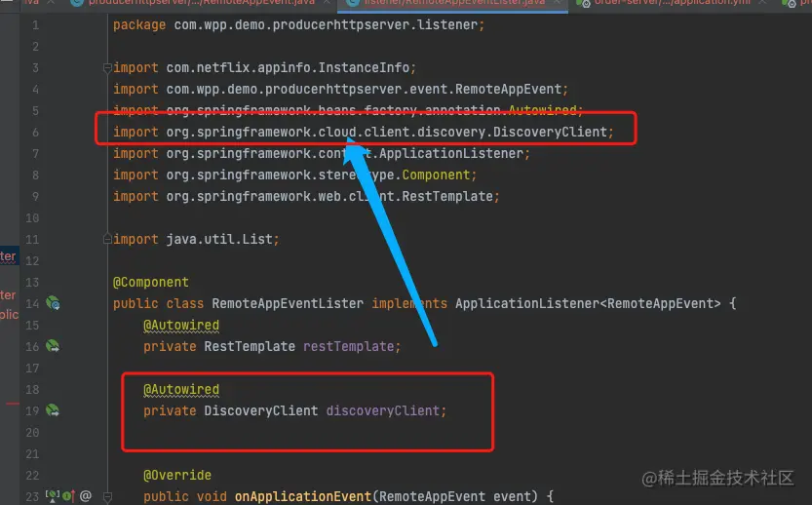Image resolution: width=812 pixels, height=505 pixels.
Task: Click java.util.List import on line 11
Action: tap(219, 239)
